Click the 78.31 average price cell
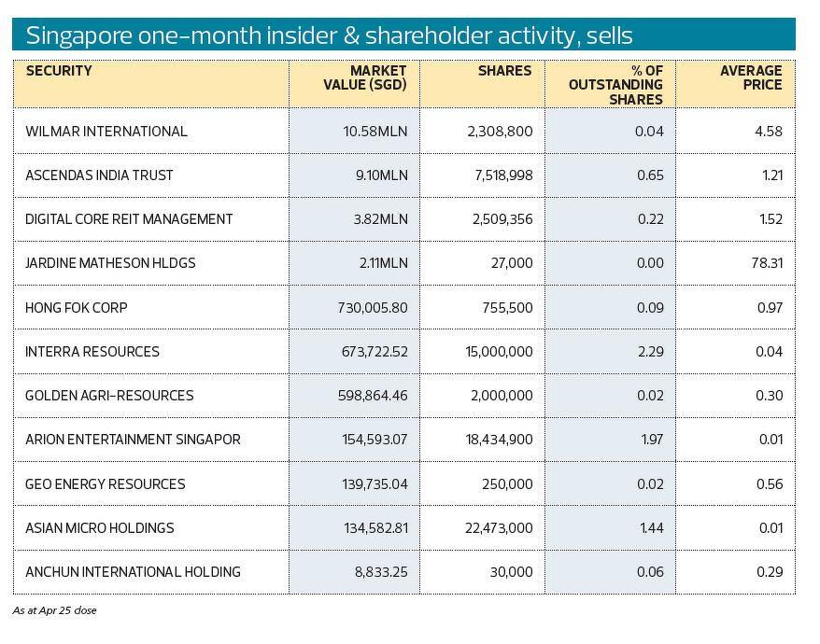Image resolution: width=820 pixels, height=644 pixels. pyautogui.click(x=767, y=263)
